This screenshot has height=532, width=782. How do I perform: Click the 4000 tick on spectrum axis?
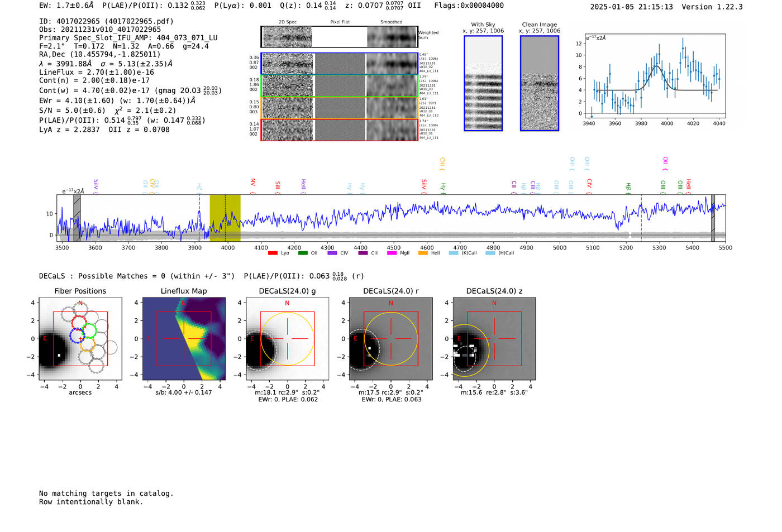click(228, 248)
